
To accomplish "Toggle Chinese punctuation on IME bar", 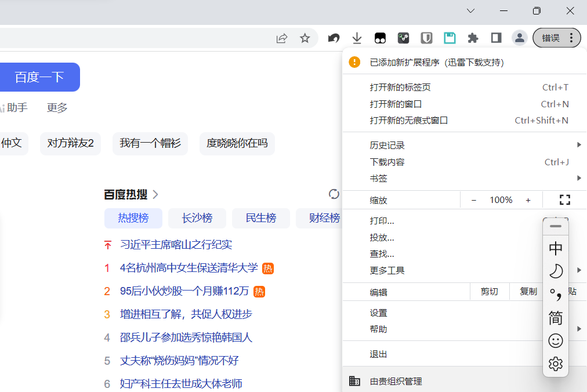I will click(556, 295).
